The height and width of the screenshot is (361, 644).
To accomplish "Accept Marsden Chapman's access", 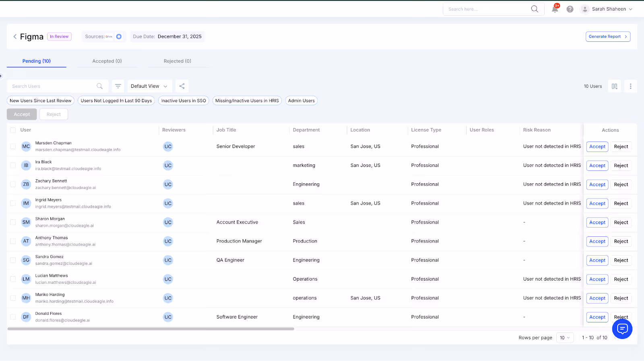I will click(597, 147).
